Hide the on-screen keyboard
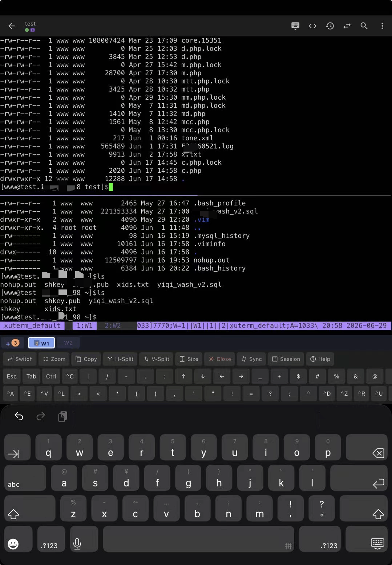The height and width of the screenshot is (565, 392). (x=367, y=539)
